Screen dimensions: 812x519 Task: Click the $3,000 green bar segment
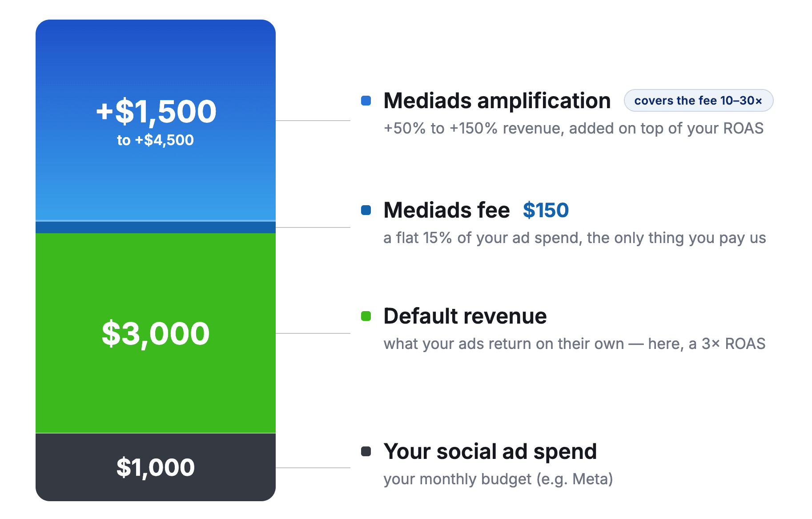pos(156,333)
